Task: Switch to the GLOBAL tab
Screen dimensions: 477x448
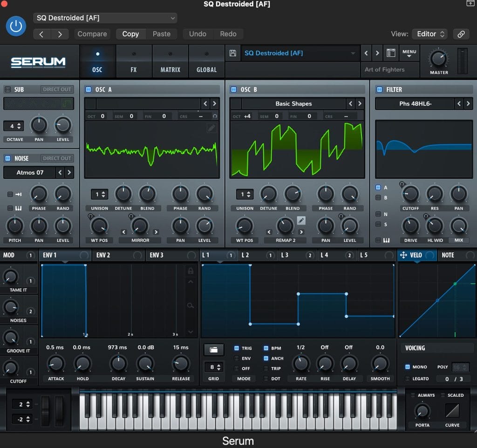Action: (x=206, y=62)
